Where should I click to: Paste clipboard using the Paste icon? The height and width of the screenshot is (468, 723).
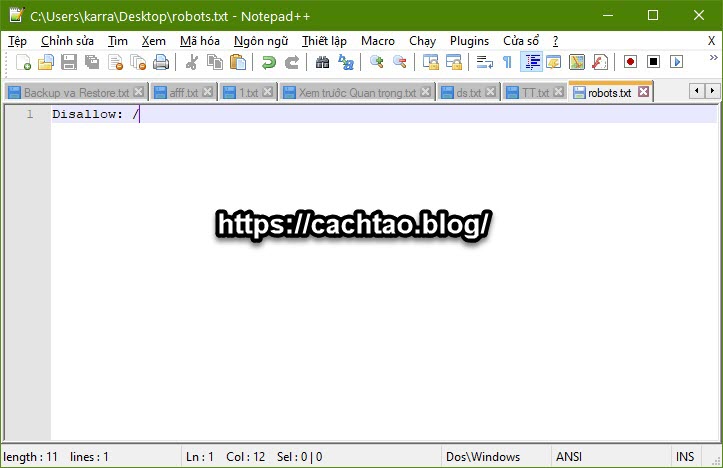pos(238,62)
